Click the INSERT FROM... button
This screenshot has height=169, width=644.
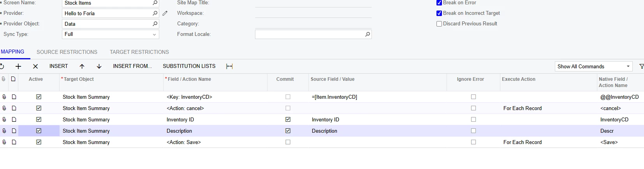coord(132,66)
